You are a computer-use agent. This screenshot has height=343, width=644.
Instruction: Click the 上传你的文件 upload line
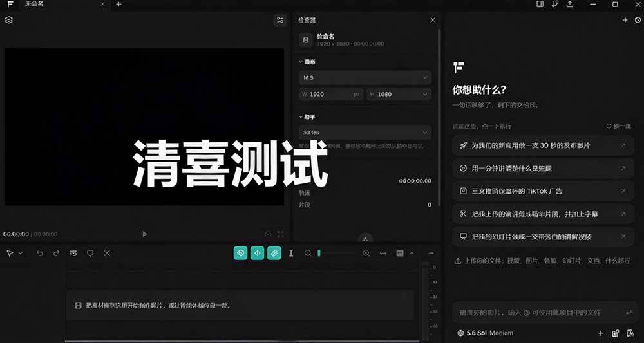tap(542, 261)
